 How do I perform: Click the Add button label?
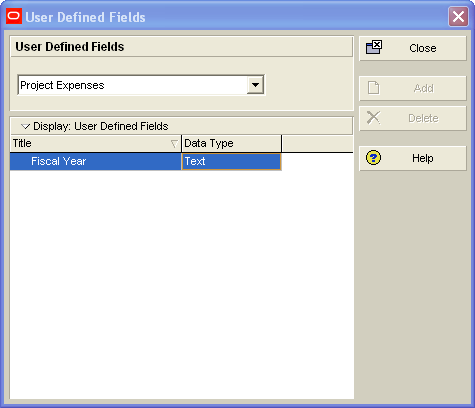pyautogui.click(x=423, y=88)
